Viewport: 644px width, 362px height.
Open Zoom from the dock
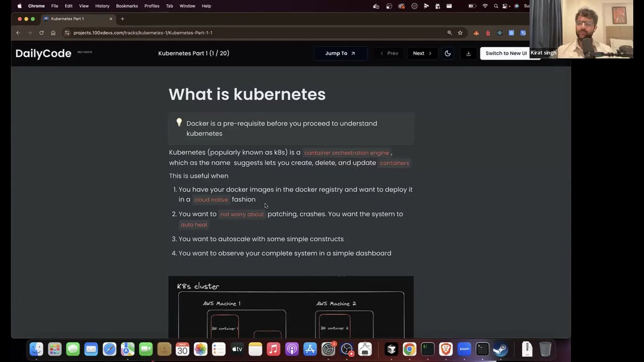click(464, 349)
